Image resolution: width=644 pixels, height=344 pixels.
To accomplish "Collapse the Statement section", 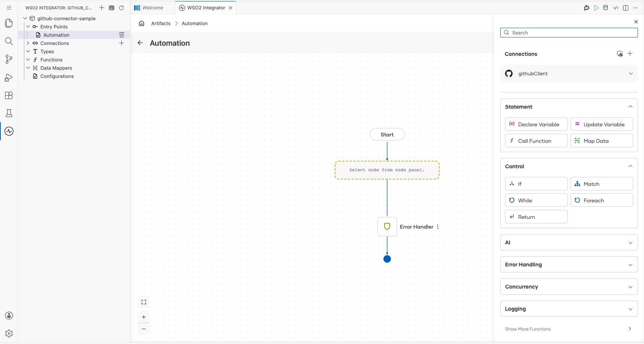I will click(x=631, y=106).
